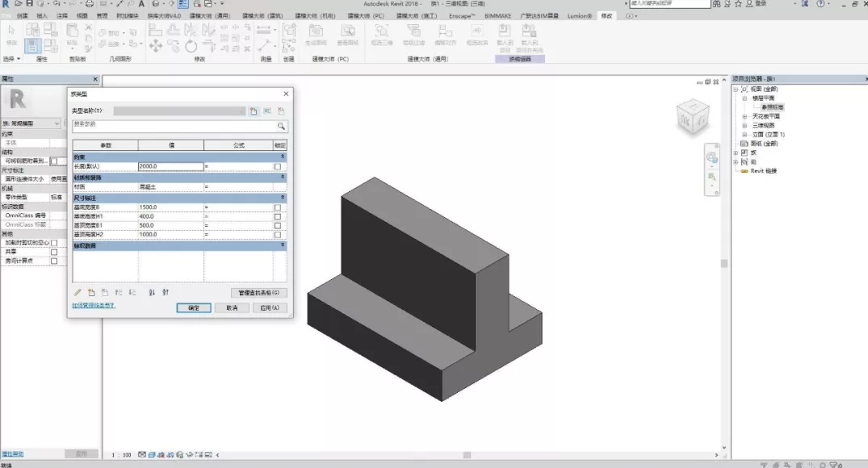Click the Print icon in quick access toolbar
The width and height of the screenshot is (868, 468).
click(x=89, y=3)
